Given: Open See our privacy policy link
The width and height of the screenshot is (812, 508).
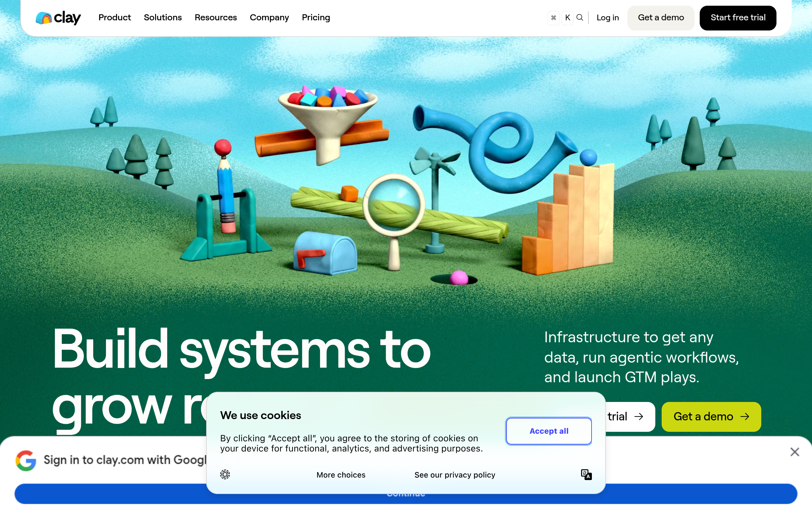Looking at the screenshot, I should click(x=455, y=475).
